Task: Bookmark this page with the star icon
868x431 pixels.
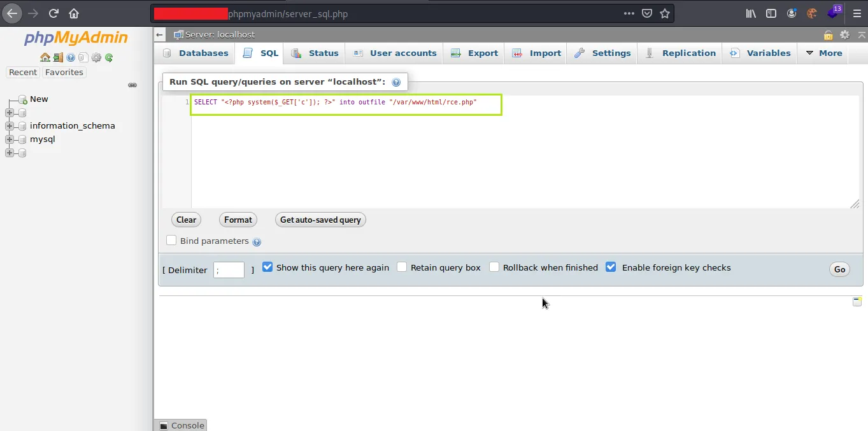Action: pyautogui.click(x=665, y=13)
